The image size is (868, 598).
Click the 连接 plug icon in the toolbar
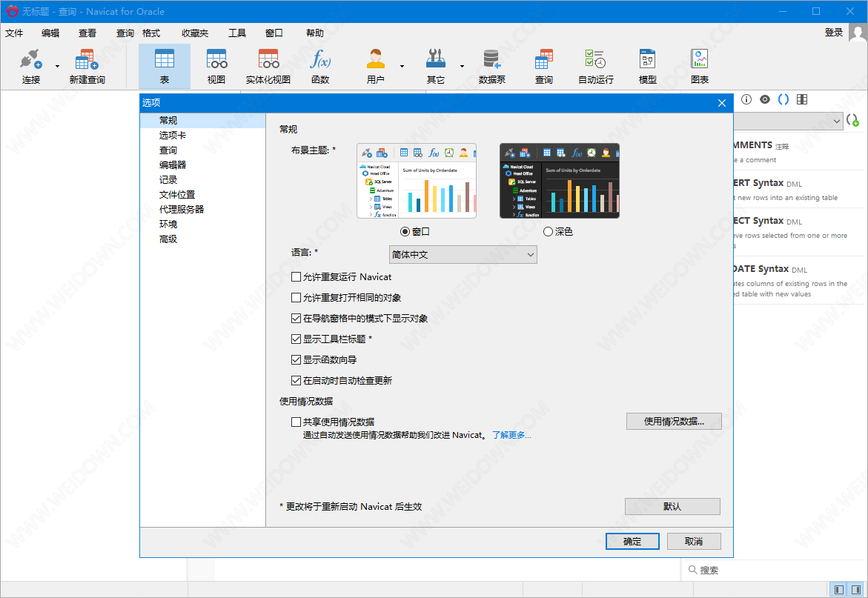pos(31,59)
